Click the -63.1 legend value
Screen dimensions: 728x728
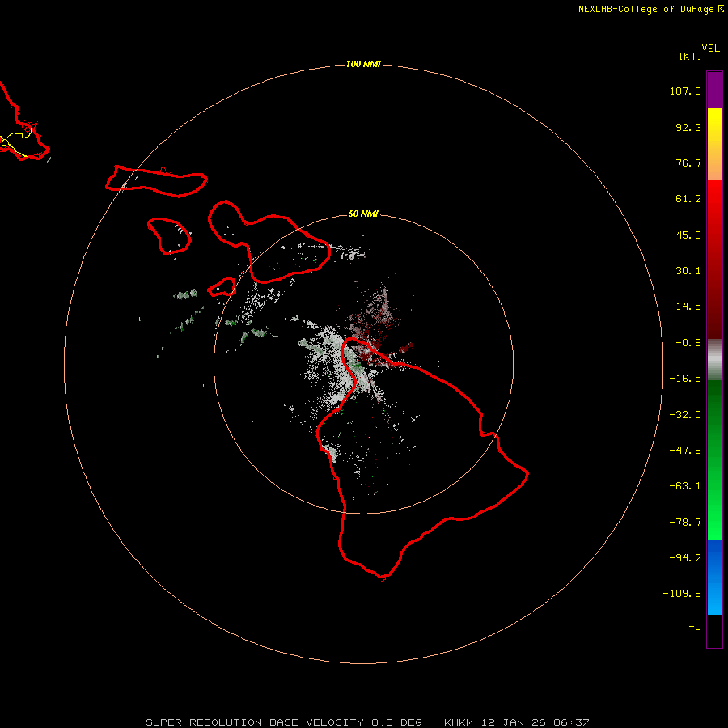click(x=685, y=486)
